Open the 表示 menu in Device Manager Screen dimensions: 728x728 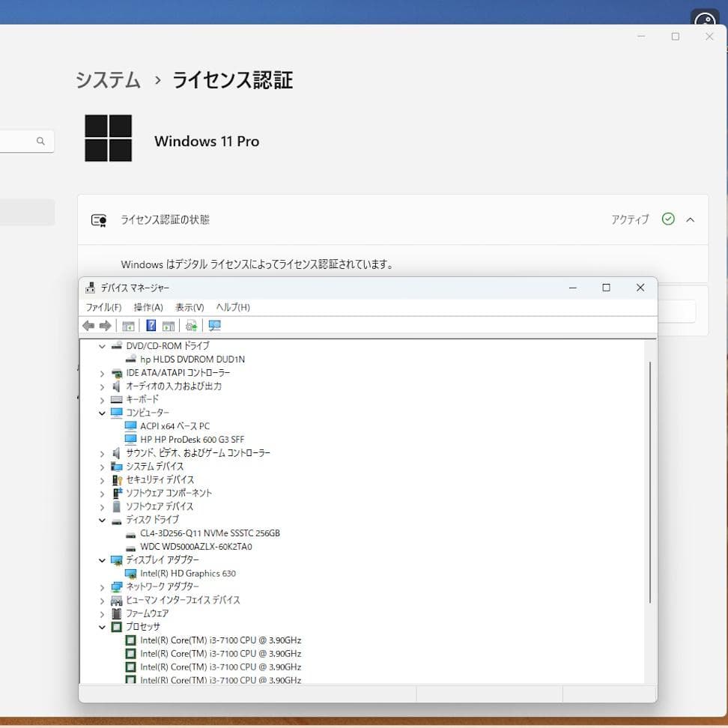pos(189,307)
